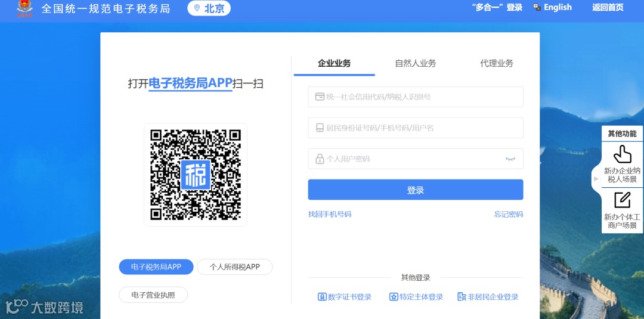Click the digital certificate icon
The image size is (644, 319).
tap(322, 297)
